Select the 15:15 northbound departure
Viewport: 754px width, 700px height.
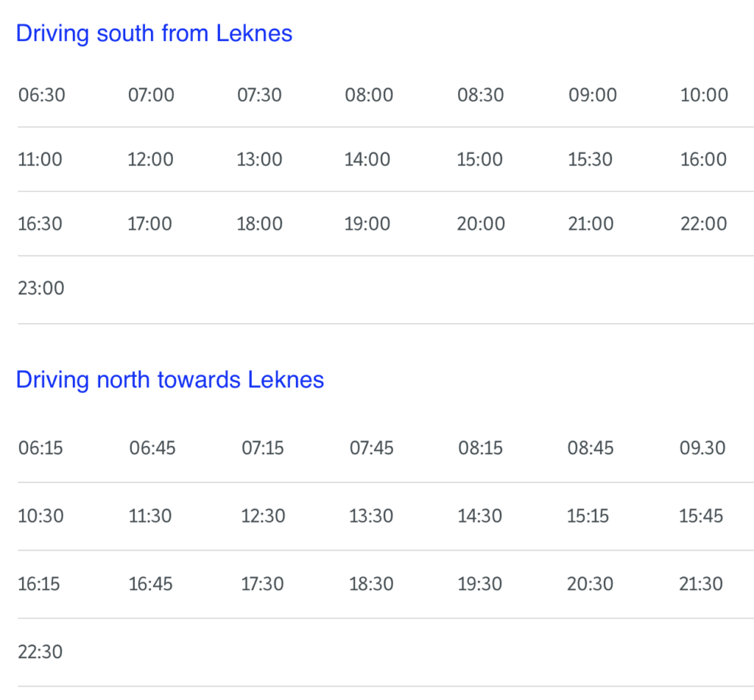click(588, 516)
